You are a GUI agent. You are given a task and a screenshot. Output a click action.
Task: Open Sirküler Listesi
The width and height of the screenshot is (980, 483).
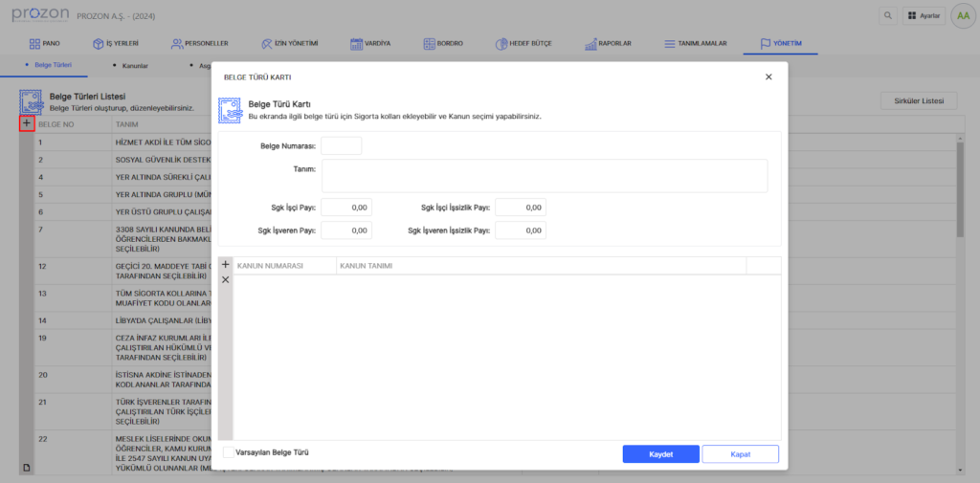point(918,100)
